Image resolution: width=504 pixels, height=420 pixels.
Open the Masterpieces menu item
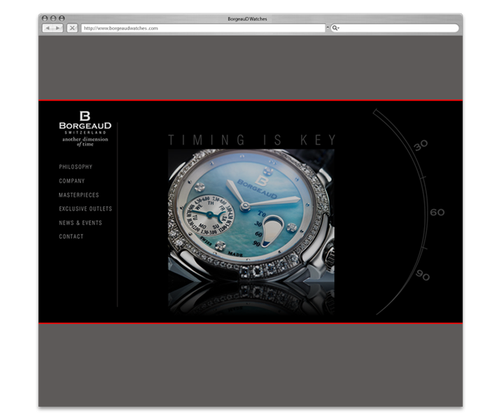(78, 195)
